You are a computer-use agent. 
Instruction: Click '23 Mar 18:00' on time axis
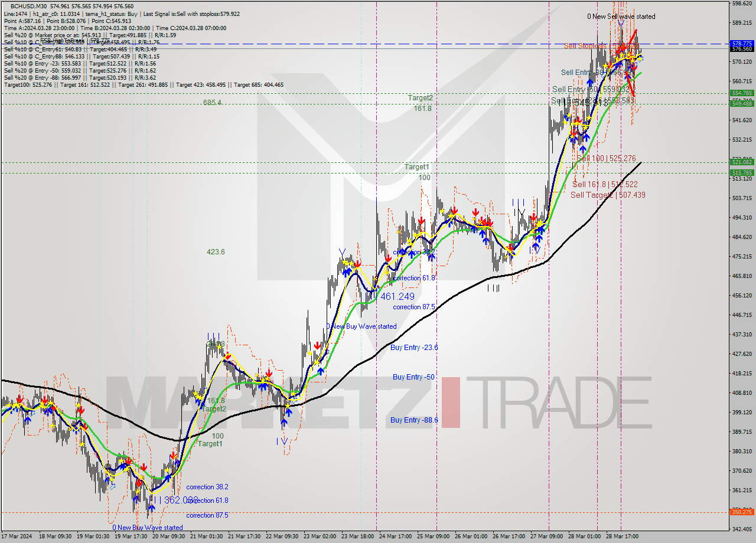point(357,537)
